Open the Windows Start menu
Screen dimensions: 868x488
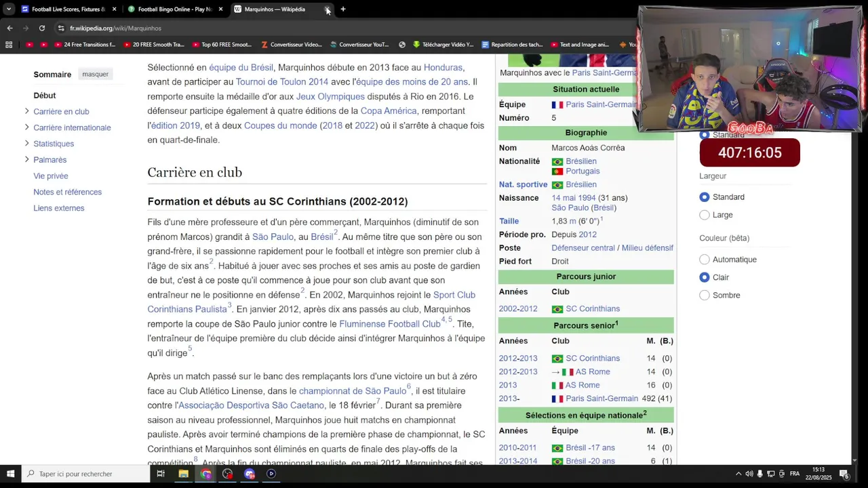coord(10,474)
